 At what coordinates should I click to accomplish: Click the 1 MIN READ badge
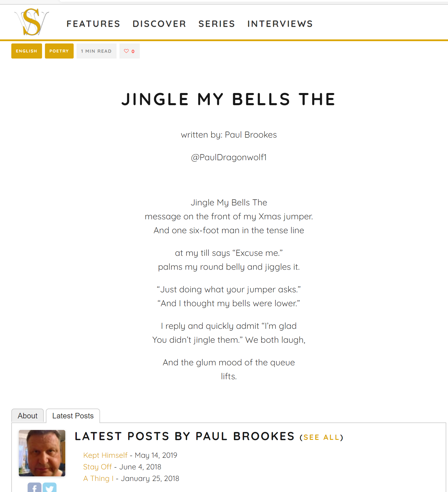tap(96, 51)
